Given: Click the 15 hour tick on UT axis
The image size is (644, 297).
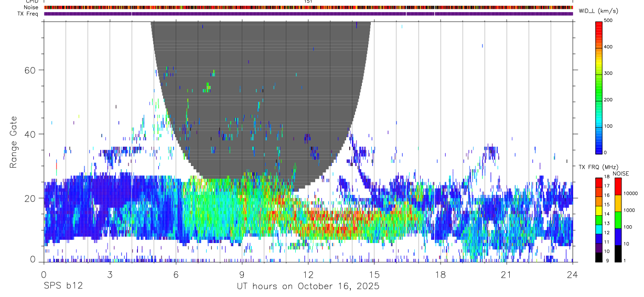Looking at the screenshot, I should coord(374,274).
